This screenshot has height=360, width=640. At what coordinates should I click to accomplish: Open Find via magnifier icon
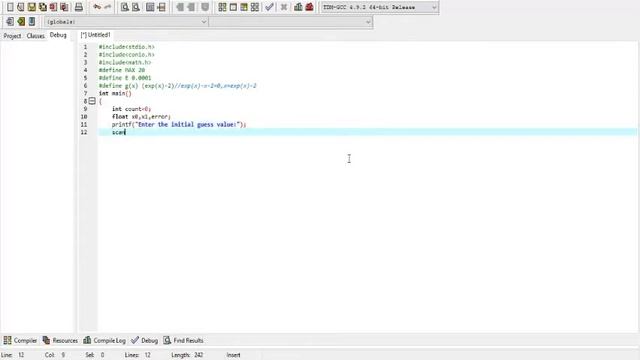tap(125, 7)
